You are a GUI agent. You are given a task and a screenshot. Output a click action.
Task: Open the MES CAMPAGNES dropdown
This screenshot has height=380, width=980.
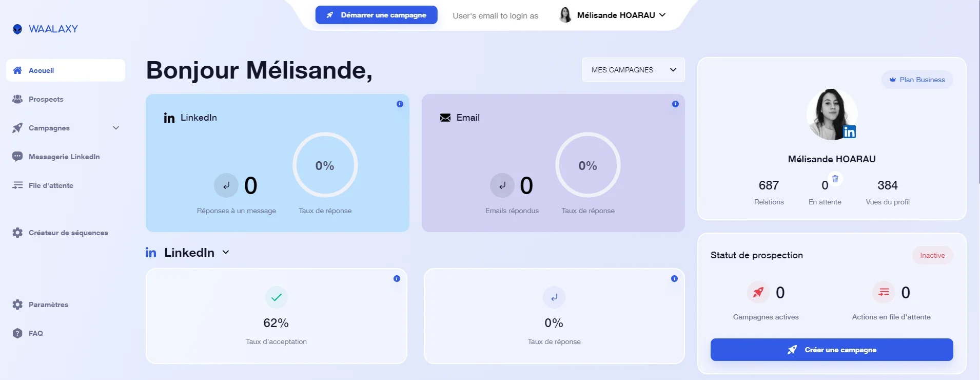633,70
